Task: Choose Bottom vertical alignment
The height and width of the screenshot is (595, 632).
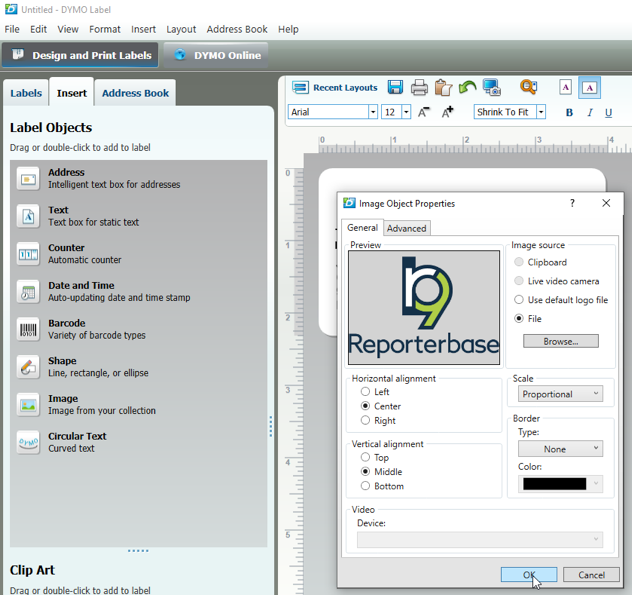Action: tap(366, 486)
